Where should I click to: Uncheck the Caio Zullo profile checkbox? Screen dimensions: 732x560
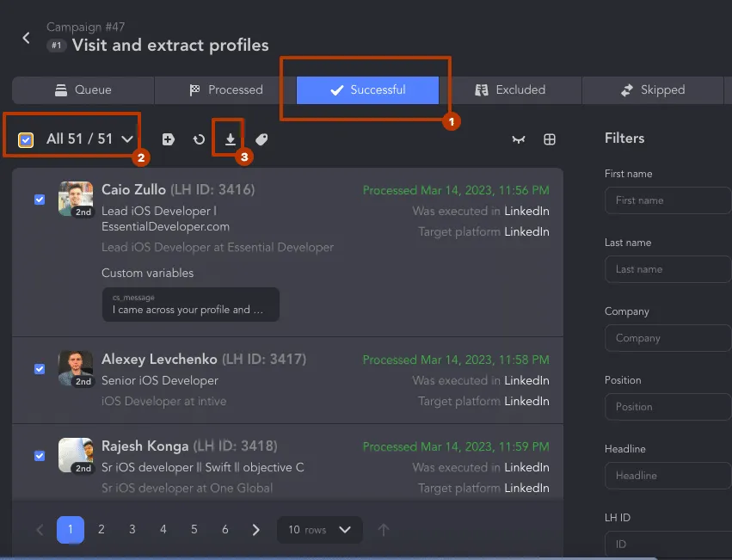point(40,200)
